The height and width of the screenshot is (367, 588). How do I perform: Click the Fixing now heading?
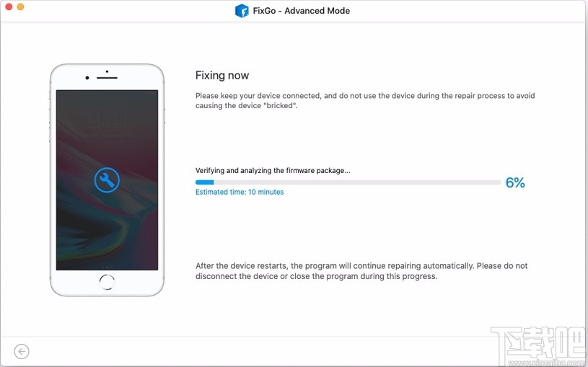click(x=222, y=76)
